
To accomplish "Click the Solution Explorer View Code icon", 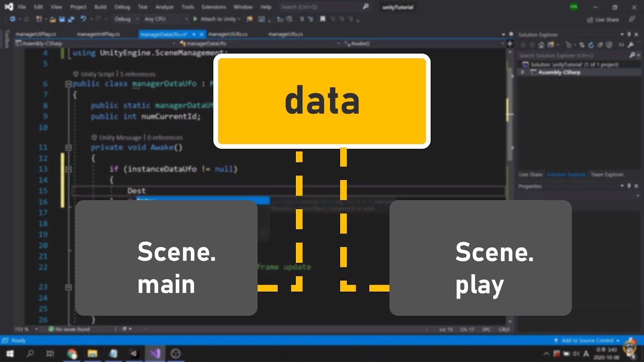I will click(621, 45).
